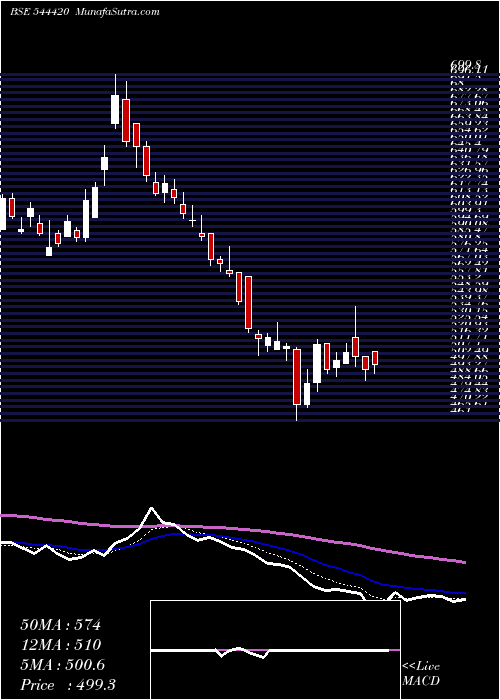
Task: Click the <<Live MACD label
Action: 421,674
